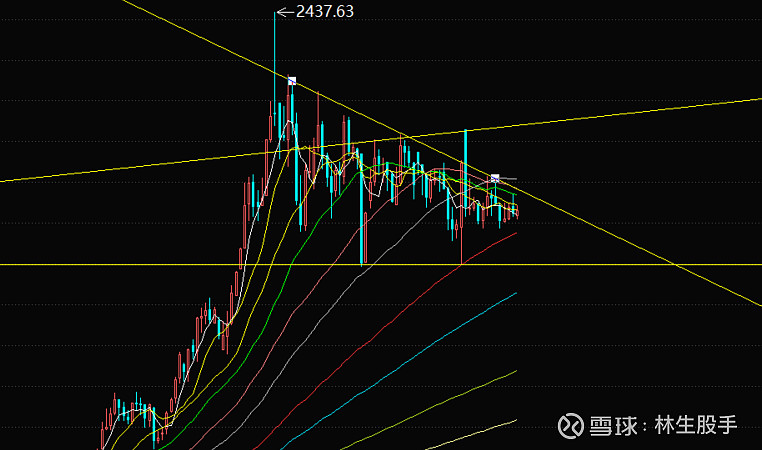Click the latest candle at chart's right end
Image resolution: width=762 pixels, height=450 pixels.
(516, 210)
